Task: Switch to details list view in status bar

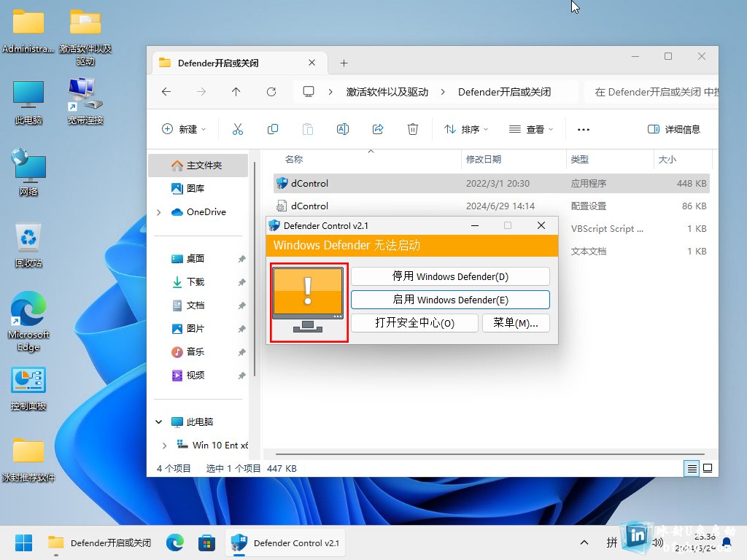Action: (692, 469)
